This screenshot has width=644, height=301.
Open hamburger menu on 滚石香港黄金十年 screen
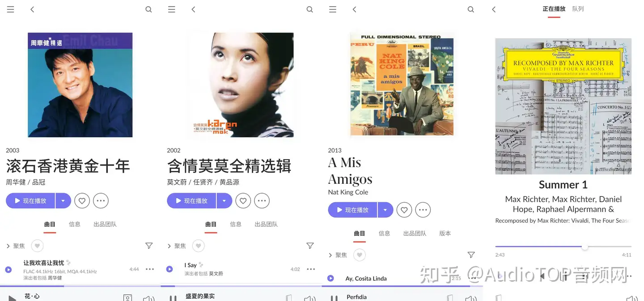click(x=11, y=9)
